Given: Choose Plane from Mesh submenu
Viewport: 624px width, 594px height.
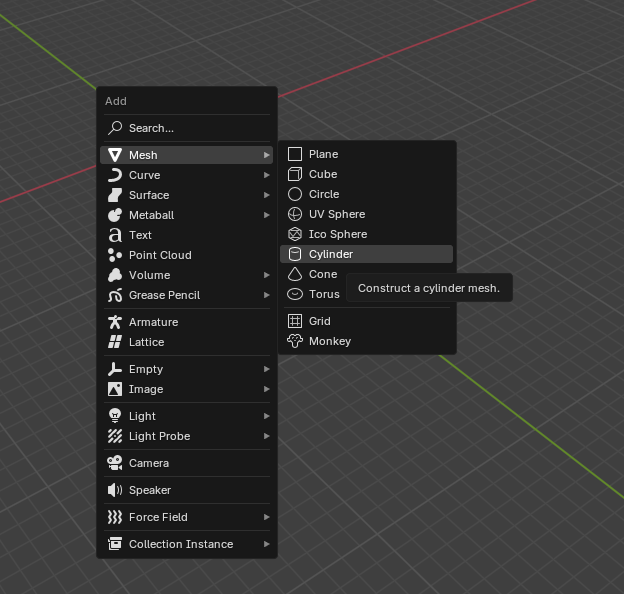Looking at the screenshot, I should (323, 154).
